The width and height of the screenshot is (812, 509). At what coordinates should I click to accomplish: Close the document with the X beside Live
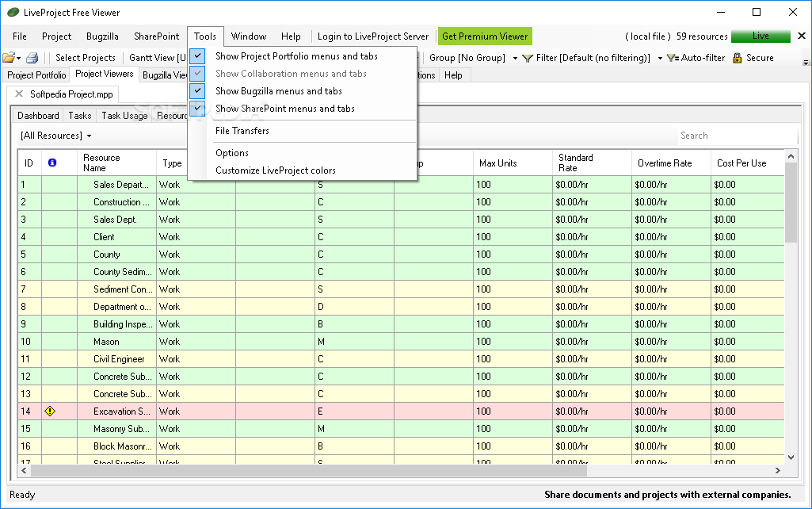coord(802,36)
